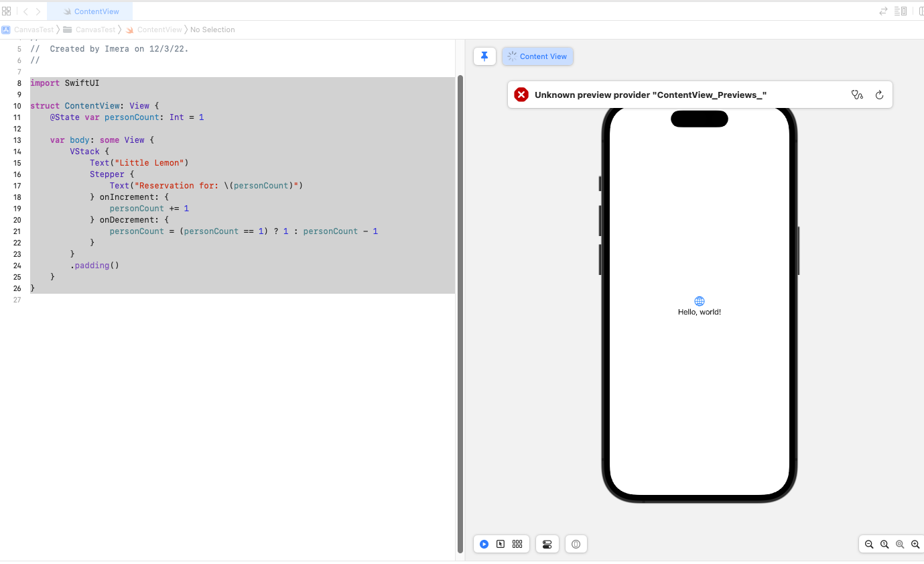Click the Unknown preview provider error message
The image size is (924, 564).
650,95
